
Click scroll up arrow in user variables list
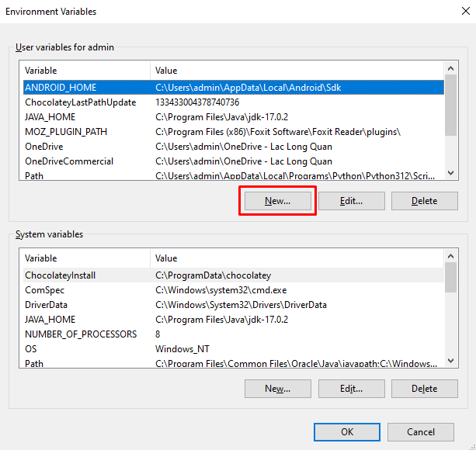pos(451,68)
